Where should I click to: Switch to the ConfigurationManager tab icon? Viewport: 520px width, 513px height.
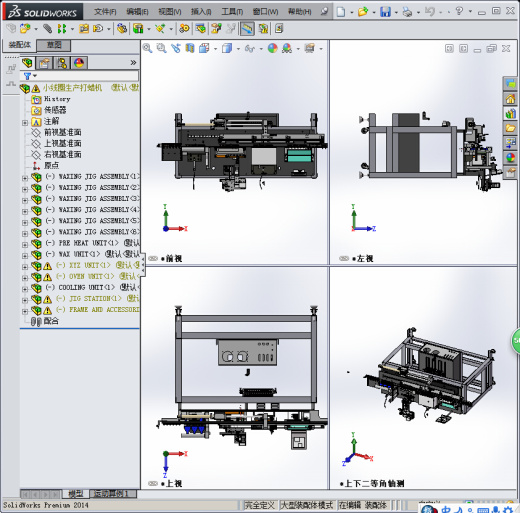pos(61,63)
